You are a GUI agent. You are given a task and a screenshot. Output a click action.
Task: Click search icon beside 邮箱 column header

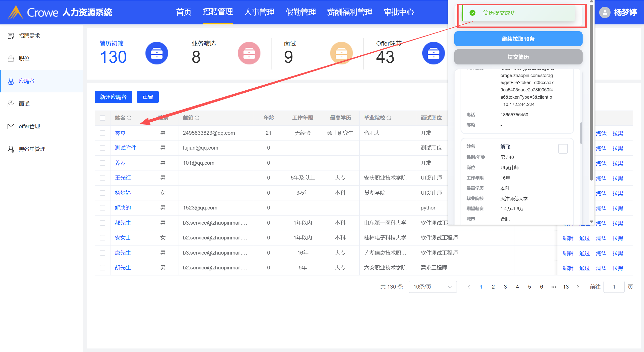coord(197,118)
